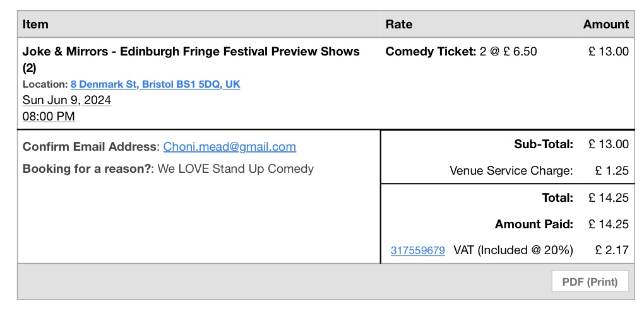The image size is (644, 309).
Task: Click the Item column header
Action: (x=35, y=25)
